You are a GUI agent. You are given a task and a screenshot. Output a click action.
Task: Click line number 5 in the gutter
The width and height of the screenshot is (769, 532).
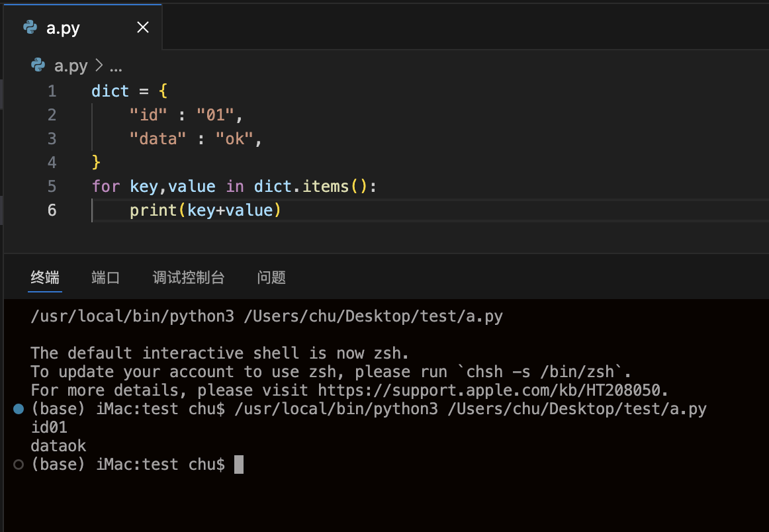pyautogui.click(x=52, y=187)
